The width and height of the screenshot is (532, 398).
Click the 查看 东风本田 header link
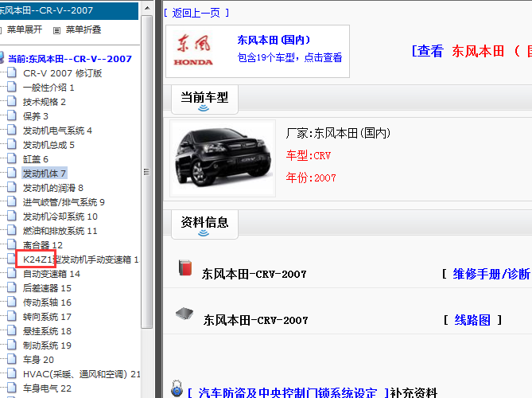pyautogui.click(x=472, y=51)
